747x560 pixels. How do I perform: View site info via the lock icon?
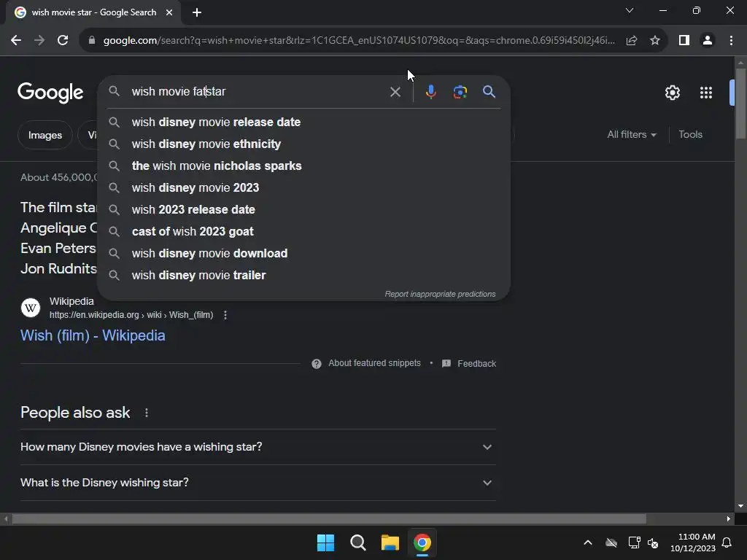[x=92, y=41]
